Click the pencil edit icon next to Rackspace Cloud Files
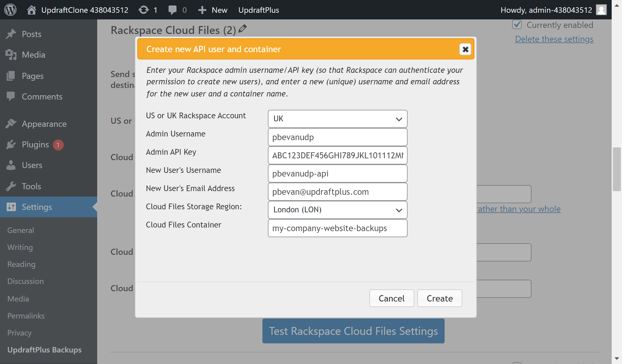 [x=242, y=29]
